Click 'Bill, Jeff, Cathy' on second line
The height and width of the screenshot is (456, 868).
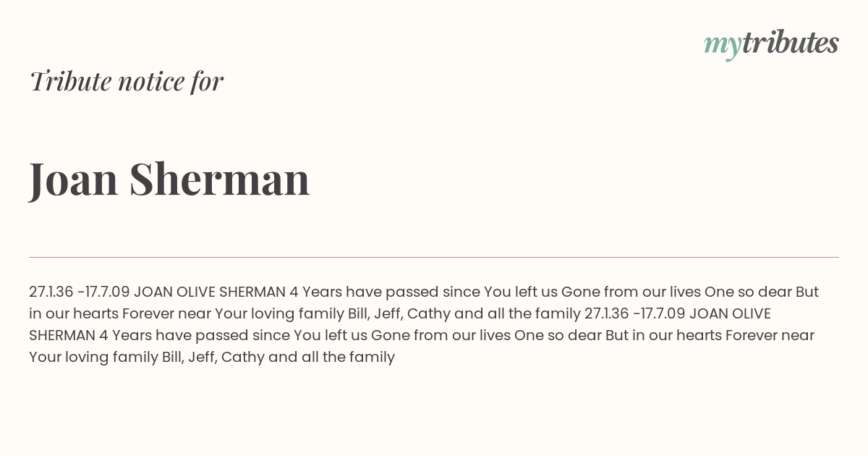pos(395,314)
